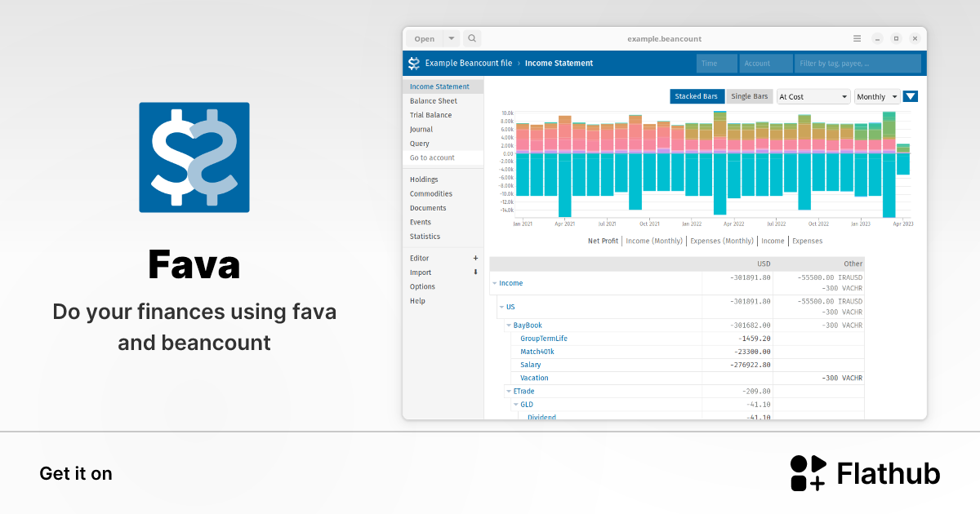Image resolution: width=980 pixels, height=514 pixels.
Task: Open the Monthly interval dropdown
Action: pyautogui.click(x=875, y=96)
